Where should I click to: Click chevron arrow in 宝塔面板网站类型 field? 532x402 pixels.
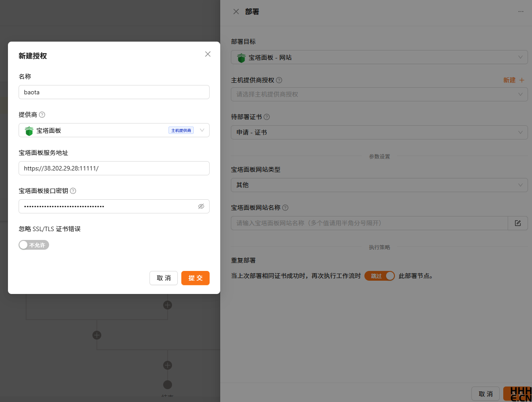pyautogui.click(x=521, y=185)
